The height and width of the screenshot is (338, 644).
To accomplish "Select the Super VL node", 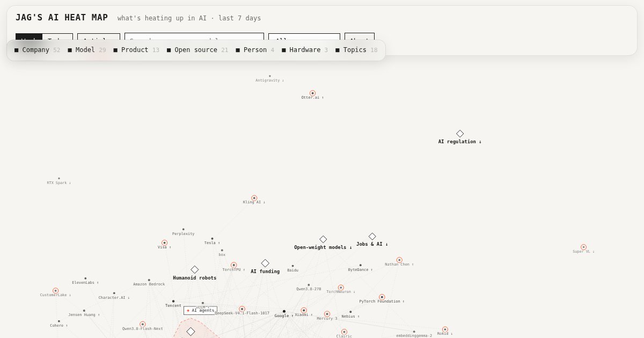I will tap(584, 247).
